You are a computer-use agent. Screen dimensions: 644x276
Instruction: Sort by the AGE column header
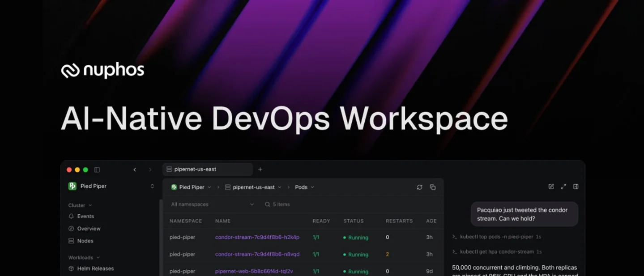pos(431,221)
